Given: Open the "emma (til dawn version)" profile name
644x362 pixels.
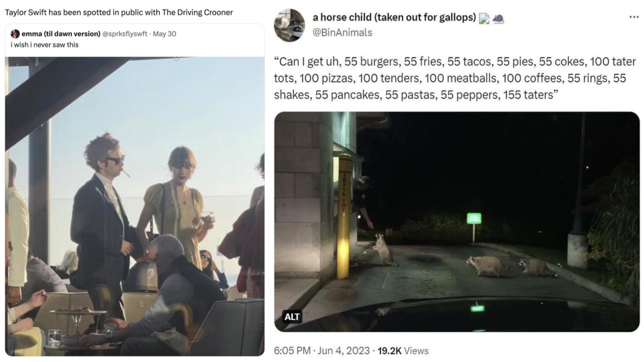Looking at the screenshot, I should coord(61,34).
